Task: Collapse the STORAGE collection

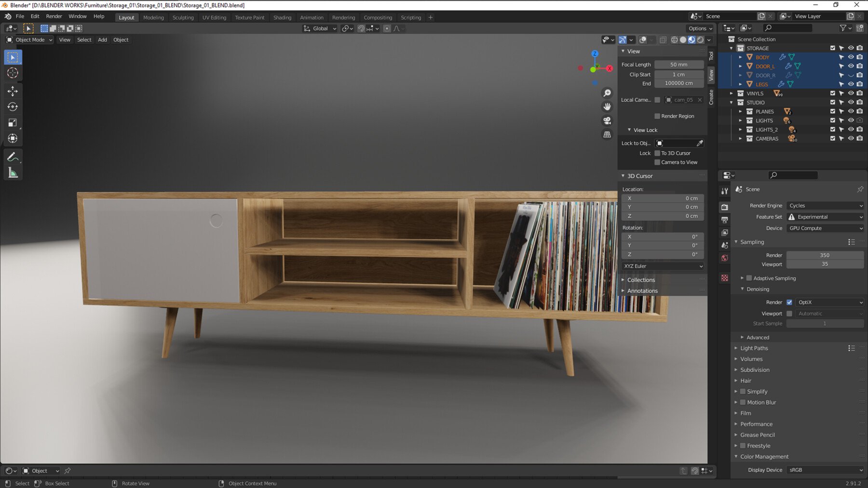Action: point(731,48)
